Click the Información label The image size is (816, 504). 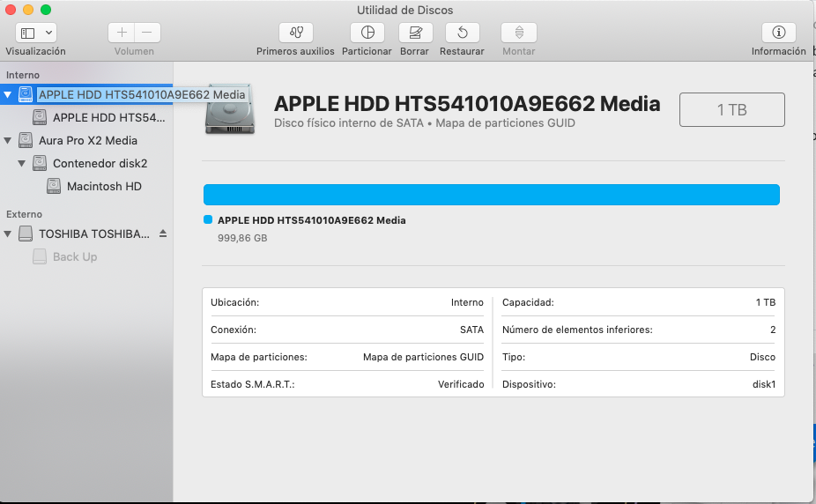778,51
